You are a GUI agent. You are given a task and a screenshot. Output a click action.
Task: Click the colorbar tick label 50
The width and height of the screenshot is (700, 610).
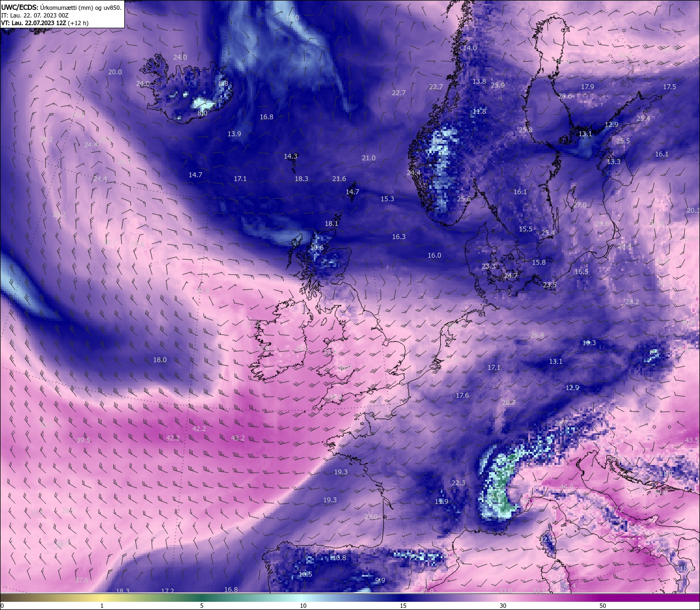pos(603,606)
